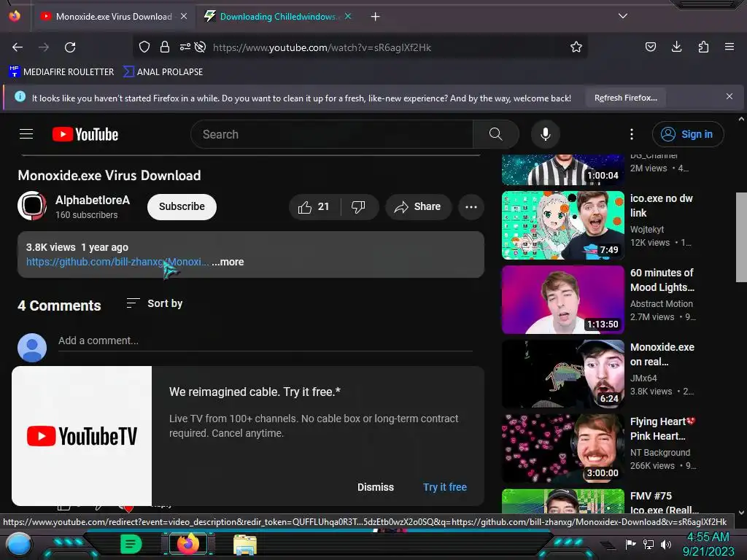Click the YouTube Search input field
This screenshot has height=560, width=747.
[332, 134]
